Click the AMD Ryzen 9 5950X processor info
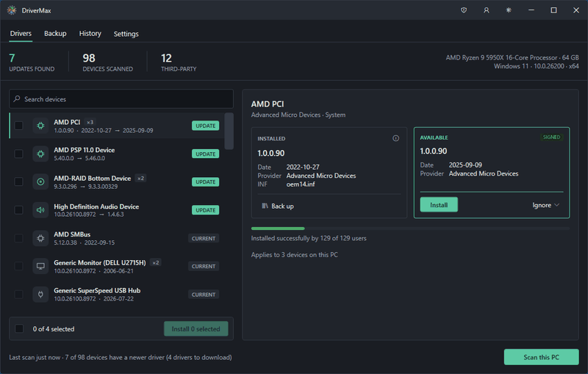This screenshot has height=374, width=588. pos(512,58)
